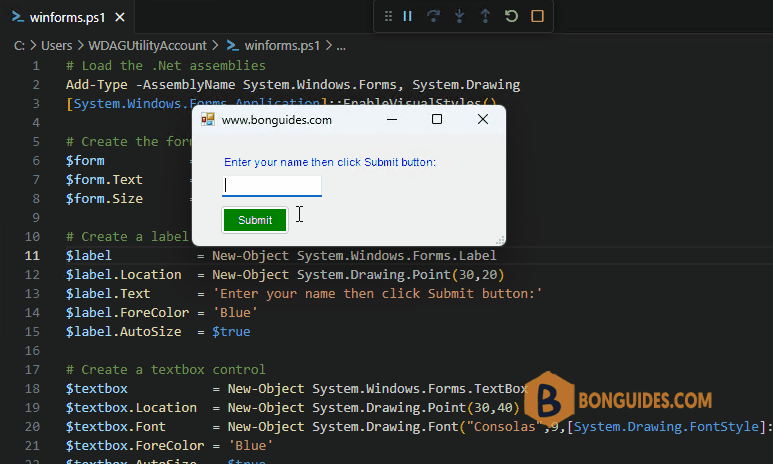Click the $form variable on line 6
This screenshot has width=773, height=464.
pos(85,161)
